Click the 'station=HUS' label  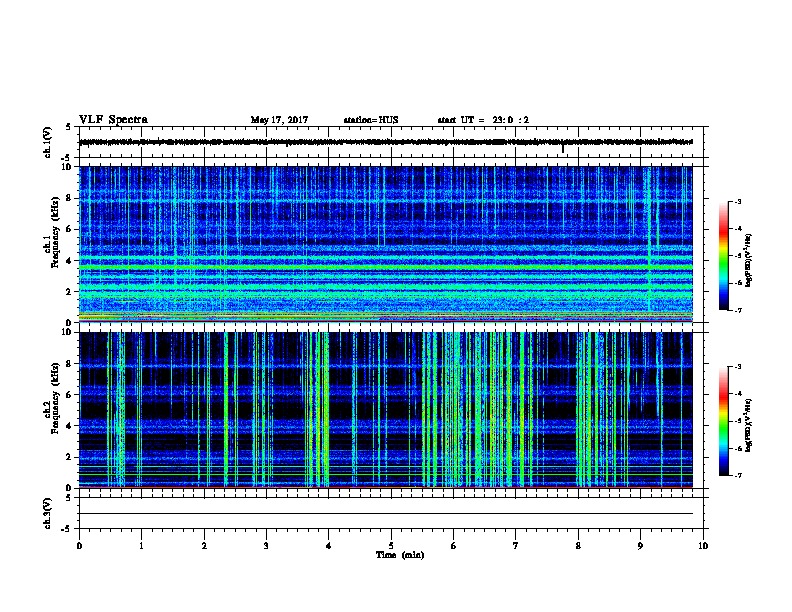tap(371, 120)
